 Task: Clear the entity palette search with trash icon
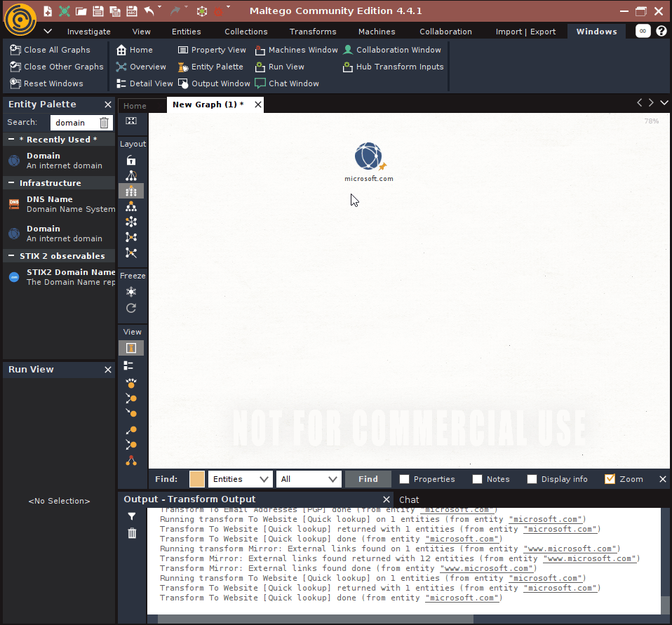point(104,123)
